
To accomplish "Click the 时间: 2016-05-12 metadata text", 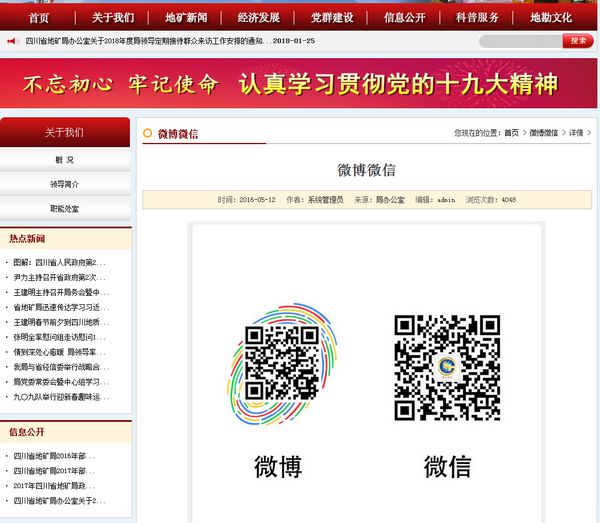I will click(246, 200).
